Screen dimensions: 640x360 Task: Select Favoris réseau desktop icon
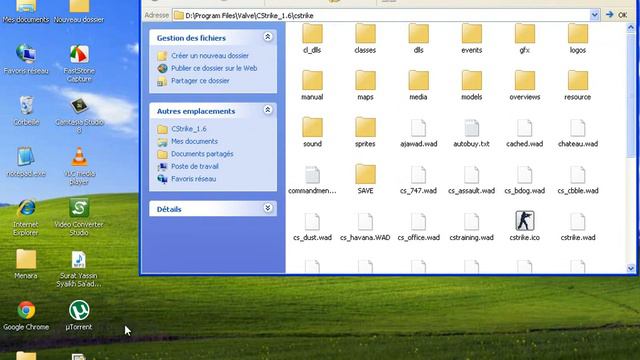(x=26, y=59)
